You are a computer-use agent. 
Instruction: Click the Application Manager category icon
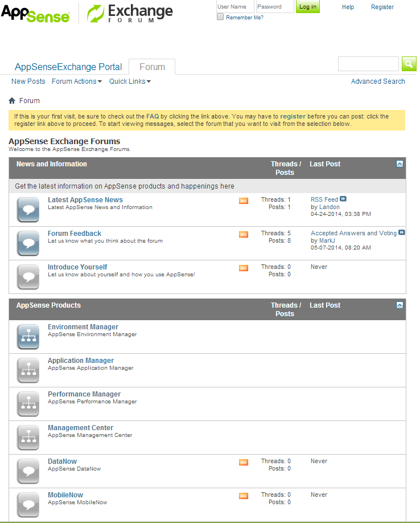click(x=28, y=370)
